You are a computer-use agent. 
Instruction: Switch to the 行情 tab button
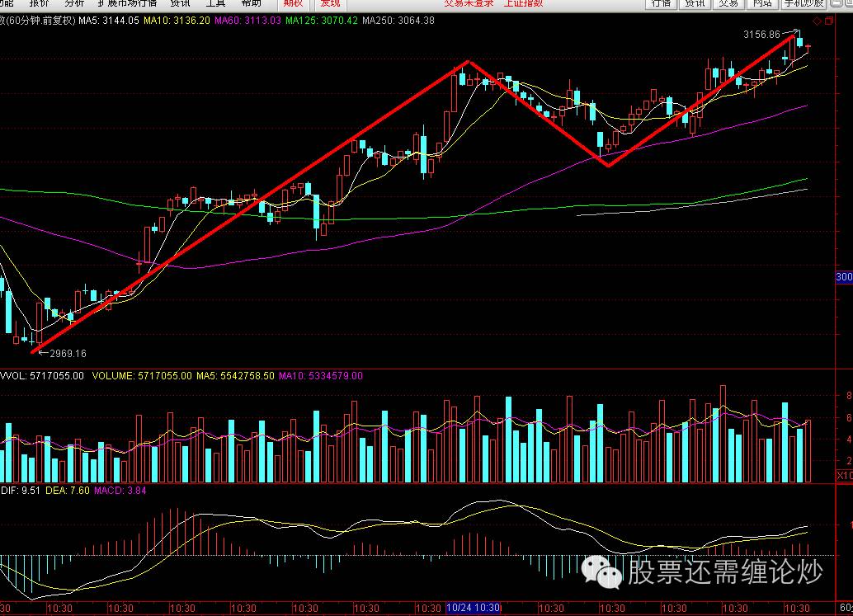pyautogui.click(x=661, y=4)
